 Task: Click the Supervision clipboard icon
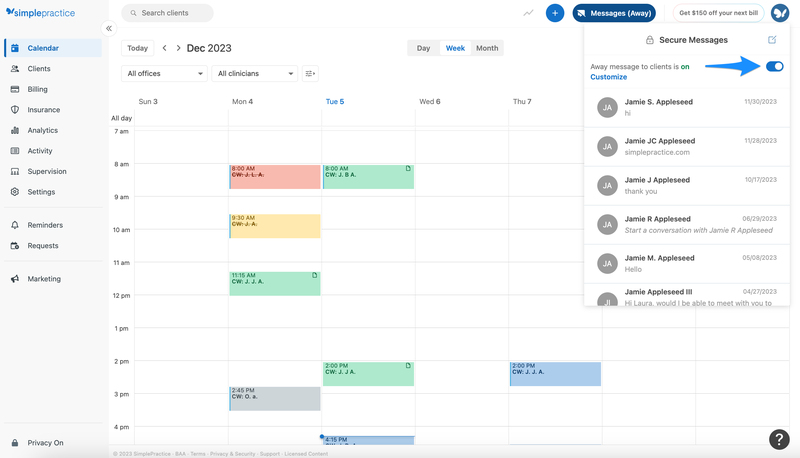15,171
